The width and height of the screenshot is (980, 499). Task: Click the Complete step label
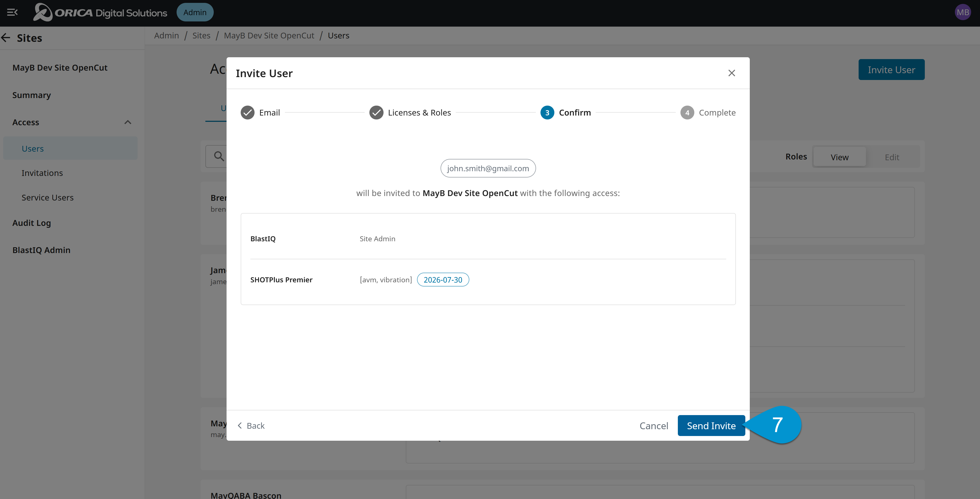[717, 112]
